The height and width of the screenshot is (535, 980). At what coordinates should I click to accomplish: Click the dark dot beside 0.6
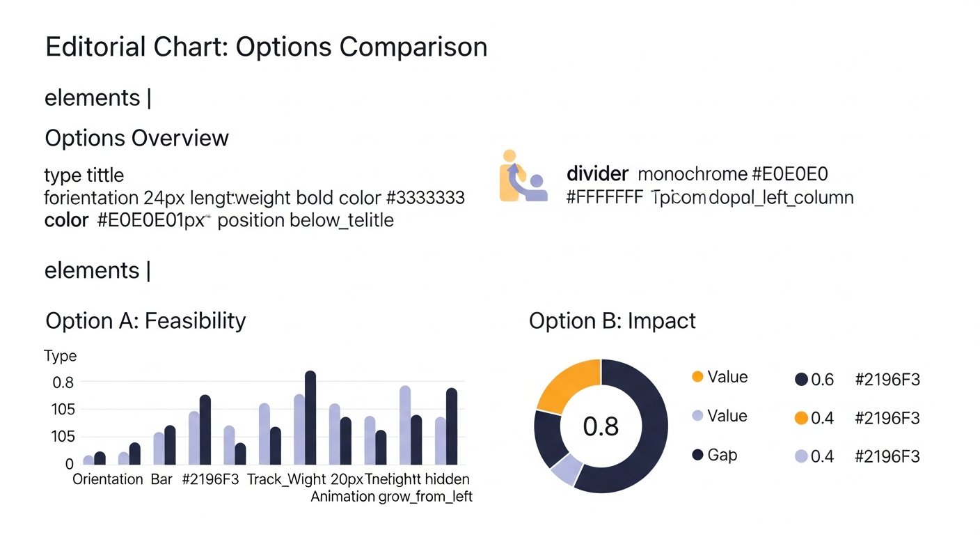tap(801, 380)
